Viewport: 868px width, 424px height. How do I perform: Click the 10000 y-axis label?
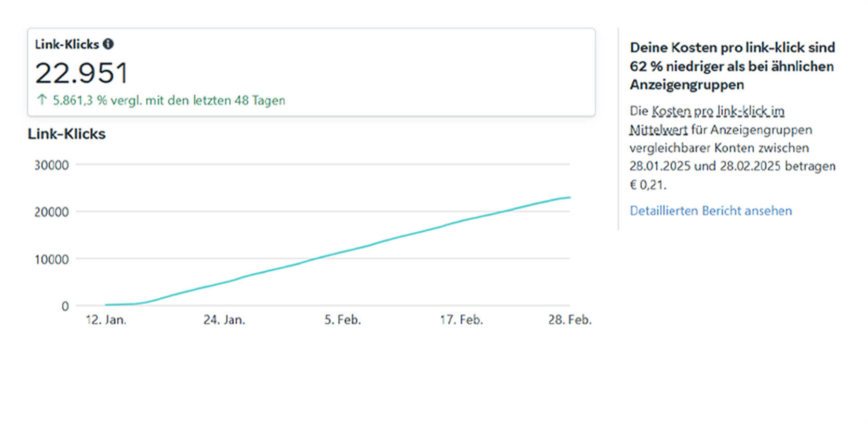[x=51, y=259]
